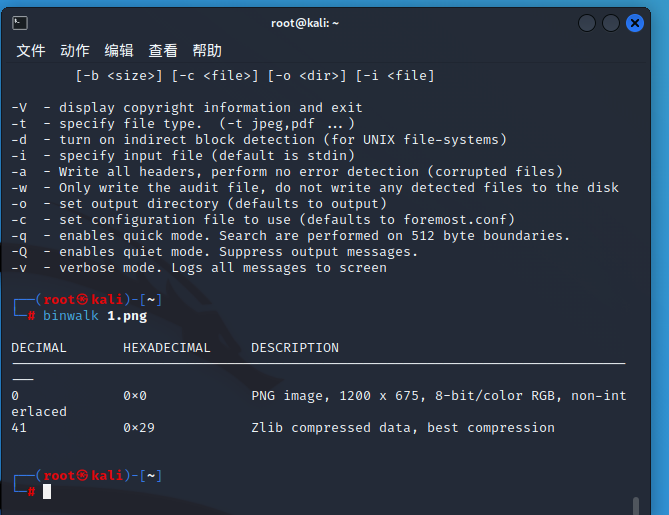
Task: Click the HEXADECIMAL column header
Action: [167, 348]
